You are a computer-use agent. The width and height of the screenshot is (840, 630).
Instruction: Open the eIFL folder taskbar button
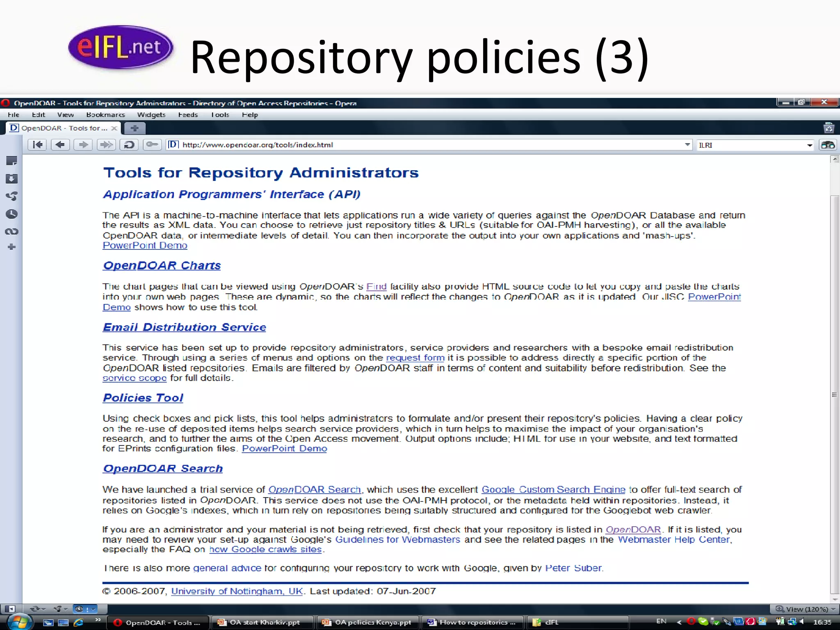pyautogui.click(x=578, y=622)
